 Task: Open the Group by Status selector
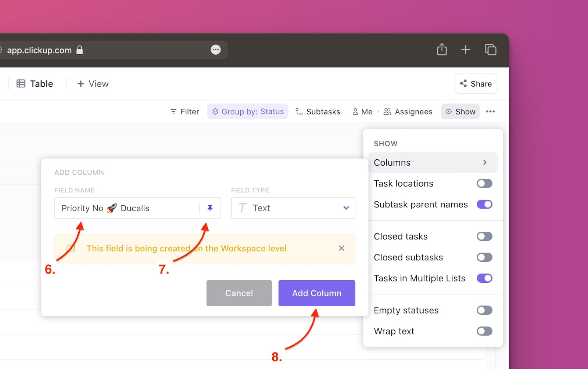pos(248,111)
